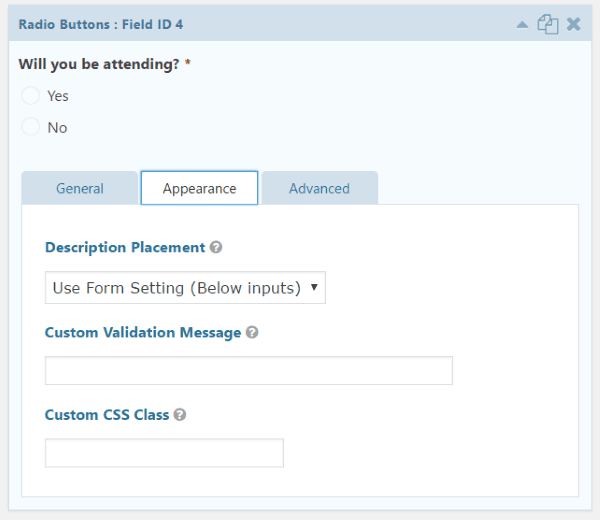
Task: Duplicate this radio buttons field
Action: pyautogui.click(x=548, y=24)
